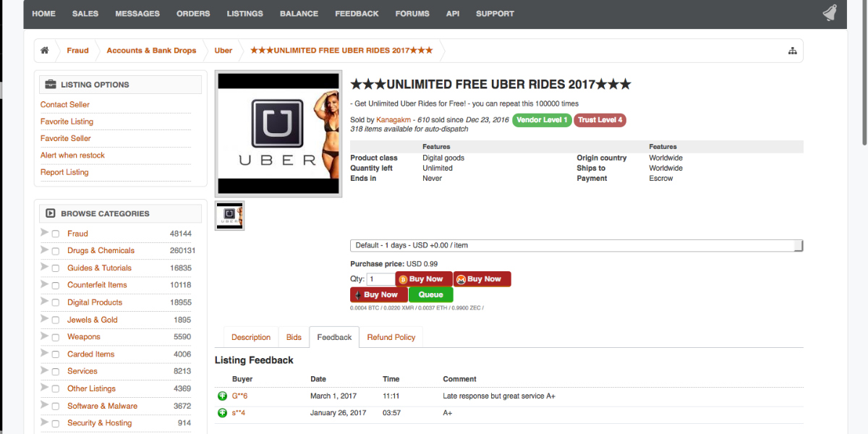Go to SUPPORT in top navigation
Image resolution: width=868 pixels, height=434 pixels.
(495, 14)
